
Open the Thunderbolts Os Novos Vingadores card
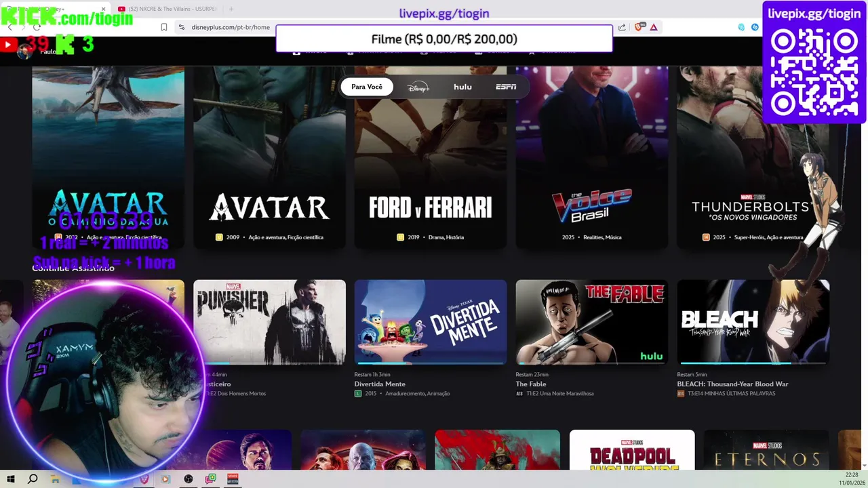point(753,157)
